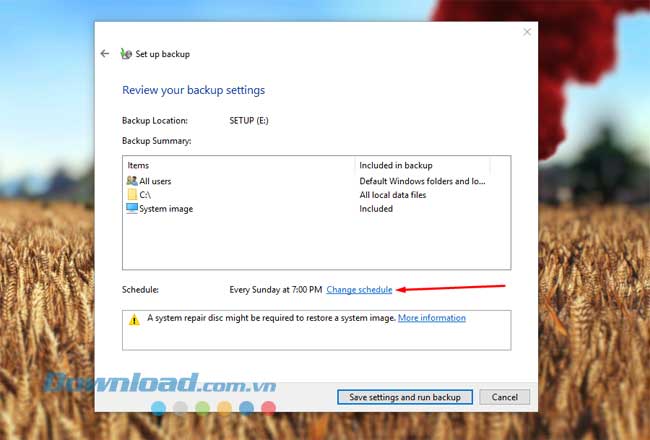This screenshot has height=440, width=650.
Task: Click 'Default Windows folders and lo...' value
Action: click(x=422, y=181)
